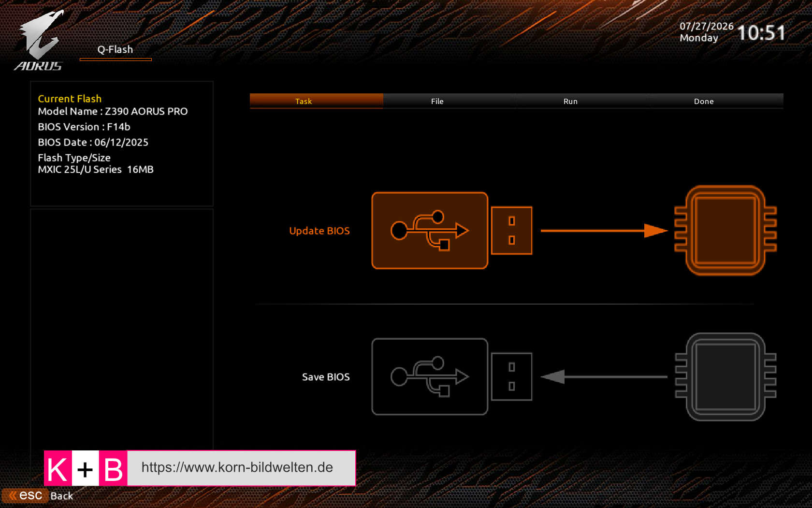The width and height of the screenshot is (812, 508).
Task: Click the Current Flash heading
Action: pyautogui.click(x=70, y=99)
